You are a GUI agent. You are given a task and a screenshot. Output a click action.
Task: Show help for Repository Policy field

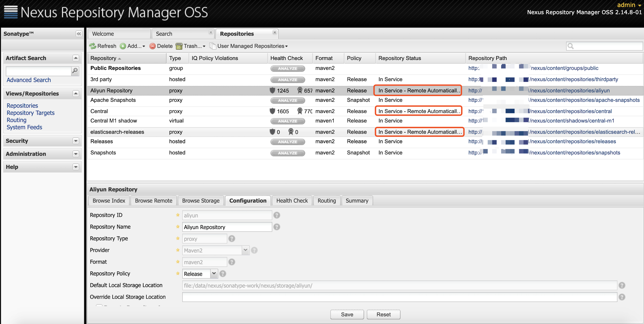tap(223, 274)
